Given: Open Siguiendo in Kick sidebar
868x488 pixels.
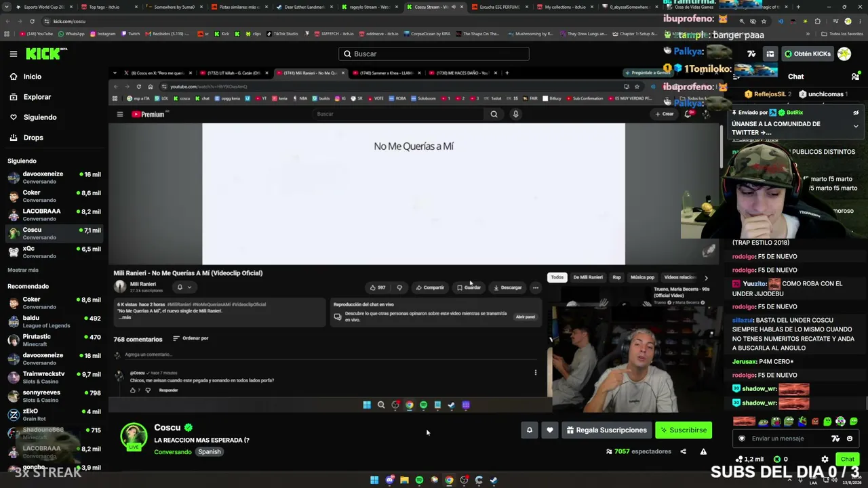Looking at the screenshot, I should [40, 117].
